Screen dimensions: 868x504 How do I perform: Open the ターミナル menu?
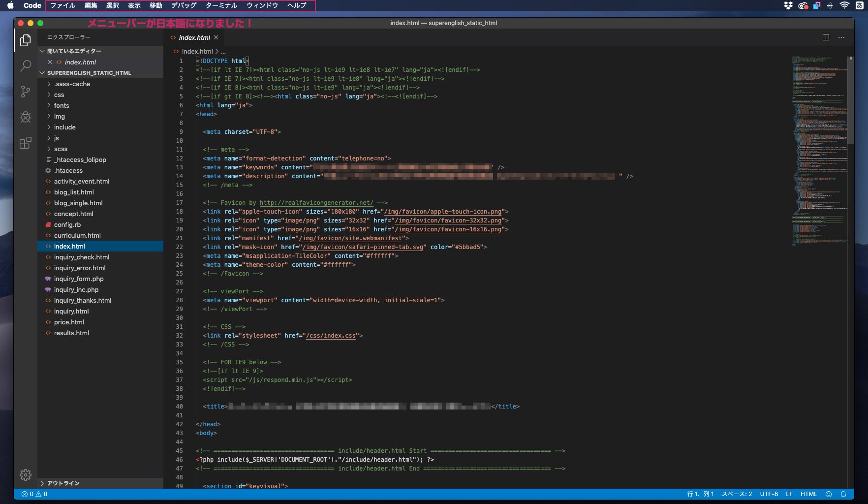pyautogui.click(x=221, y=5)
